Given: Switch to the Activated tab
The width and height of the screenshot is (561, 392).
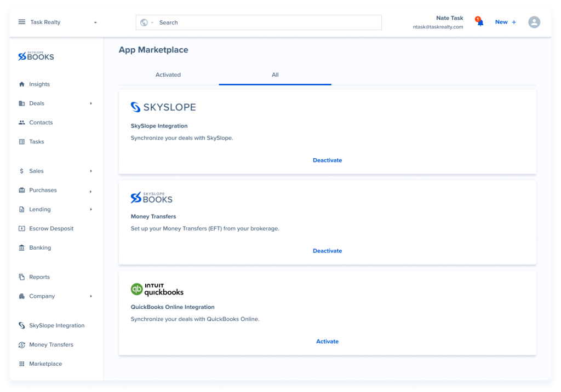Looking at the screenshot, I should 168,75.
